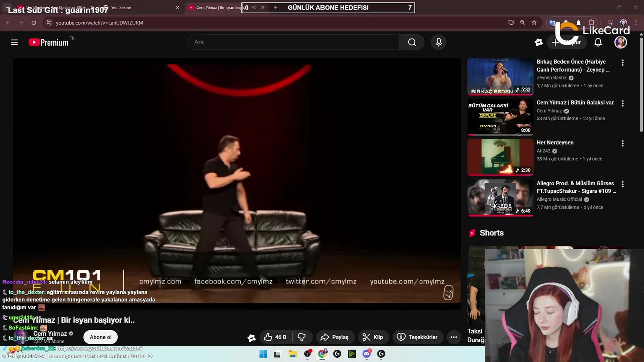644x362 pixels.
Task: Open more actions ellipsis below video
Action: tap(454, 337)
